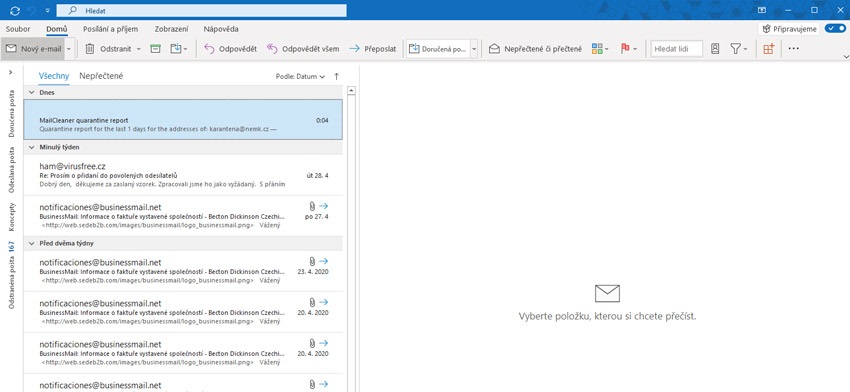Click the Připravujeme coming soon button

[x=789, y=29]
